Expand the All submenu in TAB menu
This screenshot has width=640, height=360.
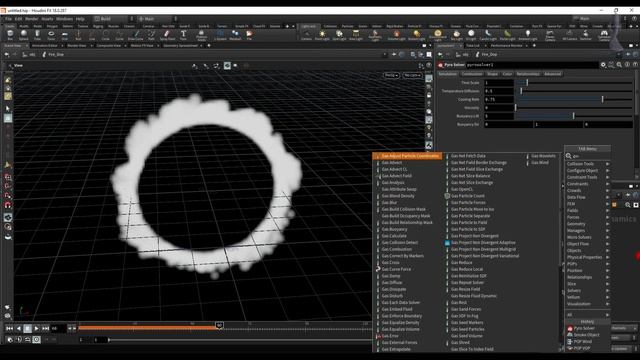click(587, 315)
